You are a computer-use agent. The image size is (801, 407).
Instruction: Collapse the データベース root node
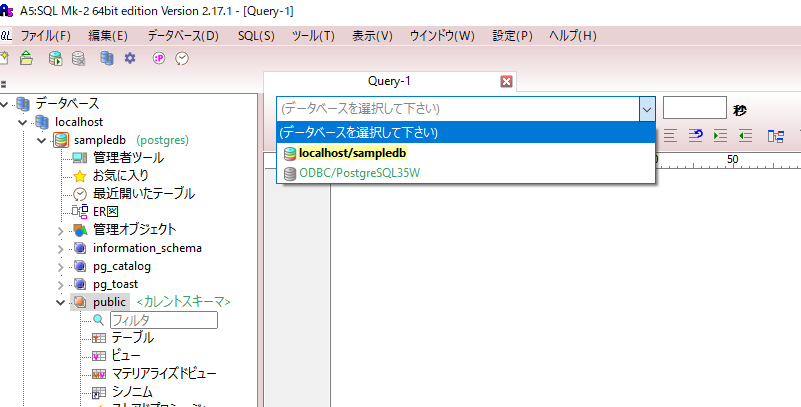pos(5,104)
